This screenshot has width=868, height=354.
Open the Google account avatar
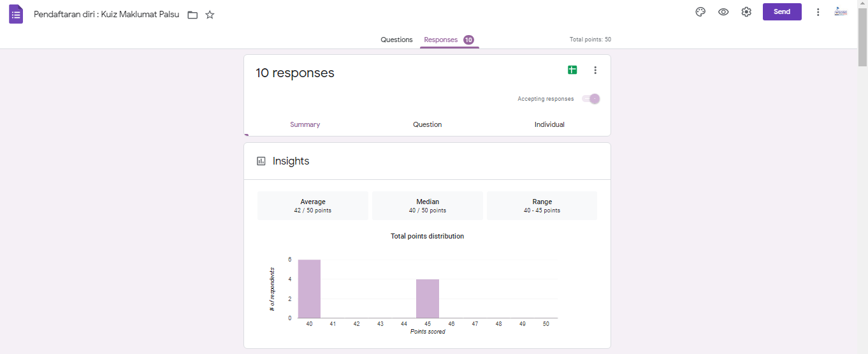click(x=841, y=12)
